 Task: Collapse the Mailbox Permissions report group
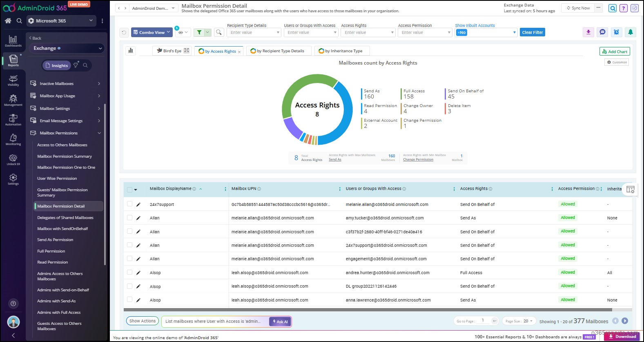(65, 133)
